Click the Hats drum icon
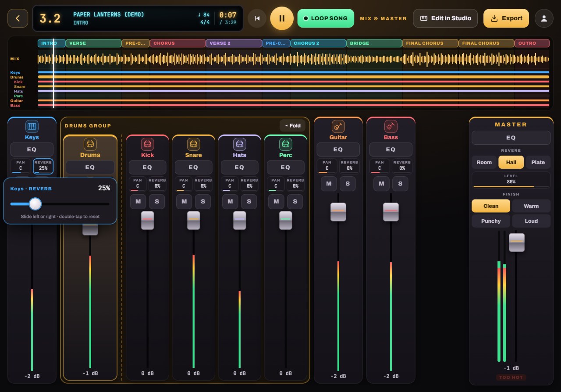Image resolution: width=561 pixels, height=392 pixels. click(240, 144)
